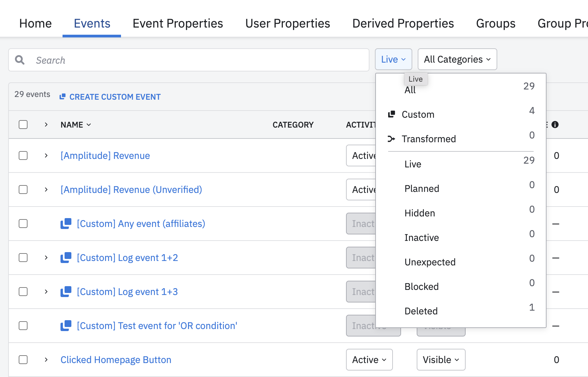This screenshot has width=588, height=377.
Task: Check the box for Clicked Homepage Button
Action: coord(23,360)
